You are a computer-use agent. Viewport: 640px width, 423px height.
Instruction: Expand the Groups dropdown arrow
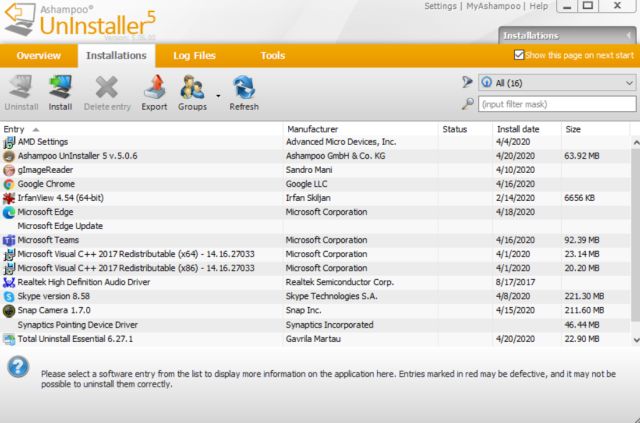(x=217, y=96)
